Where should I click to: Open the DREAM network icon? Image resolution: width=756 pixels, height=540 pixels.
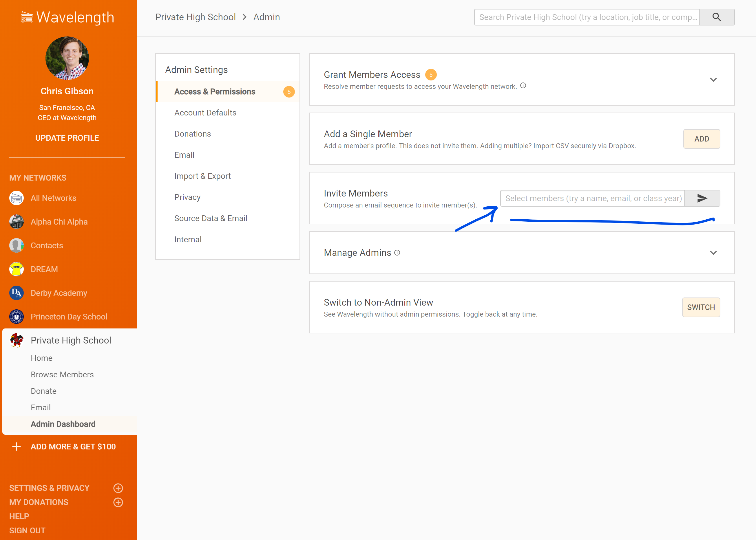[16, 269]
